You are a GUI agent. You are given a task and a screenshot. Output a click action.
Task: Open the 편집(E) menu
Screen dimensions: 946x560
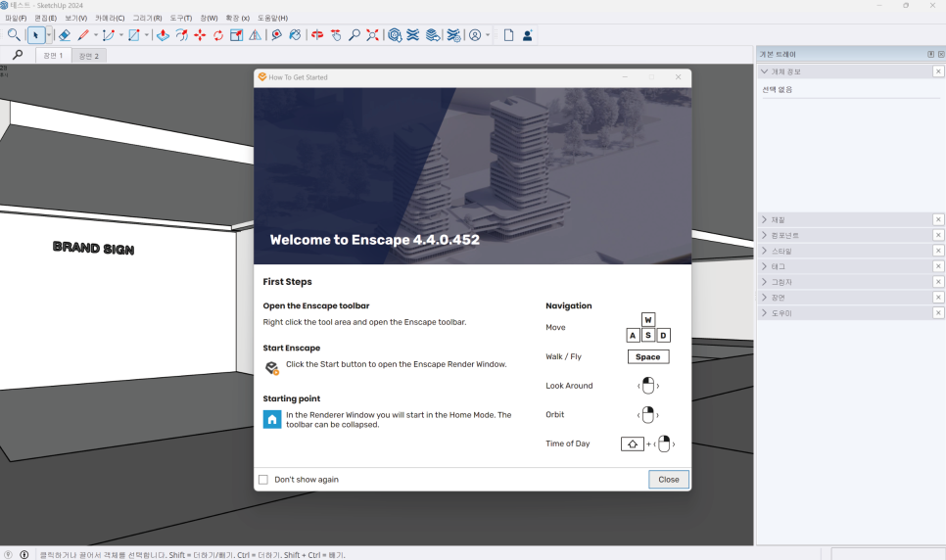click(45, 18)
